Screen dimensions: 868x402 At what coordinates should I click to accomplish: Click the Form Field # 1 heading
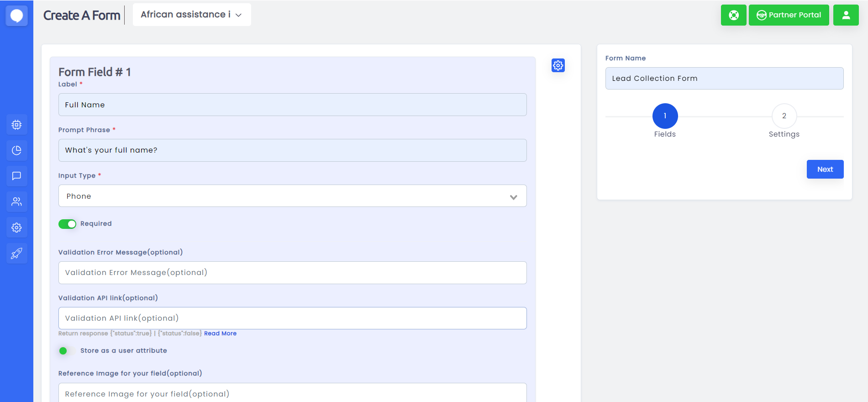tap(95, 72)
